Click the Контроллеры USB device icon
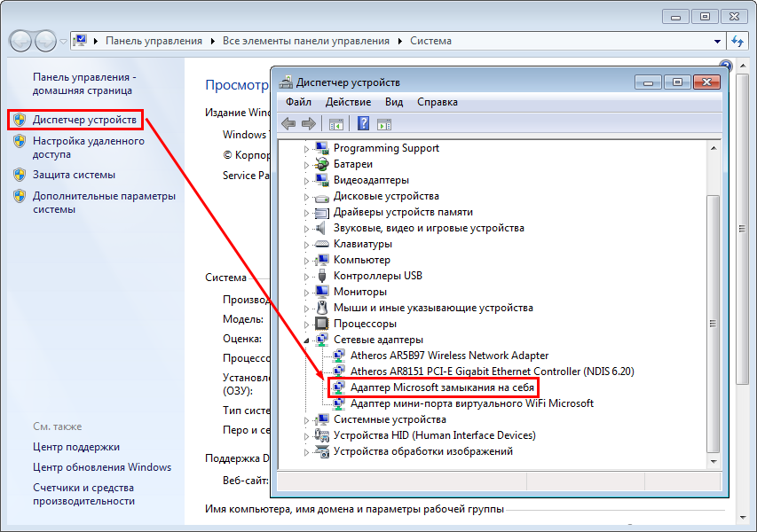The image size is (757, 532). [x=321, y=276]
